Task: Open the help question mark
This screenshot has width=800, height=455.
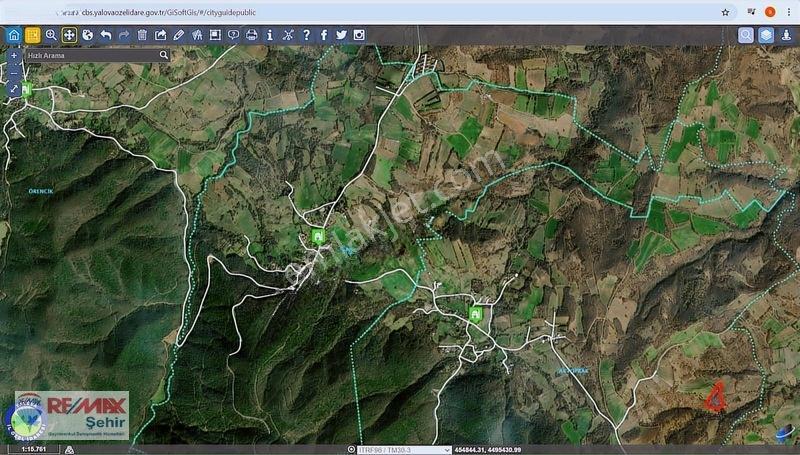Action: [x=306, y=35]
